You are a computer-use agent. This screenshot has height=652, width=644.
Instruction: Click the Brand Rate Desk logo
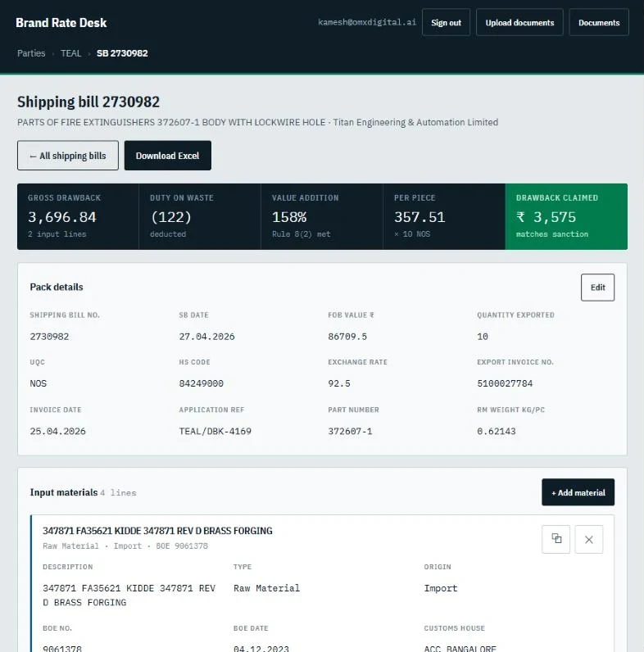coord(61,23)
